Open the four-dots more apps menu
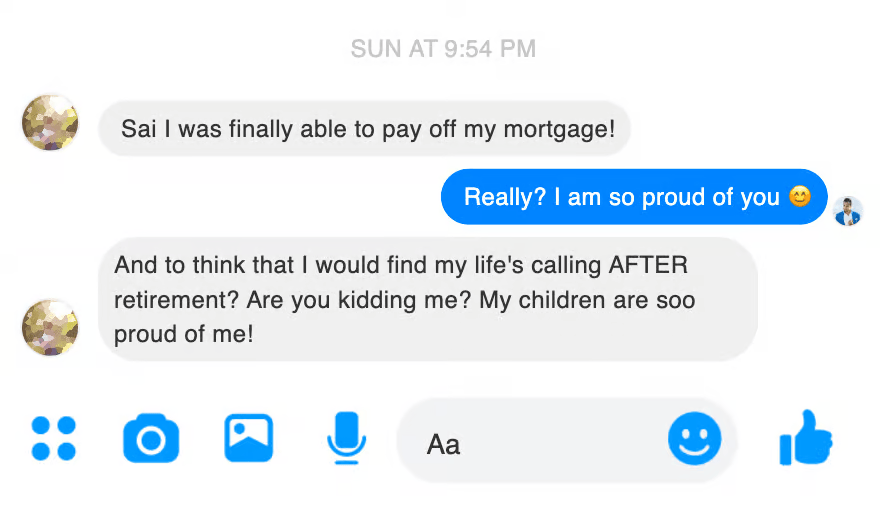This screenshot has width=880, height=506. [x=53, y=438]
